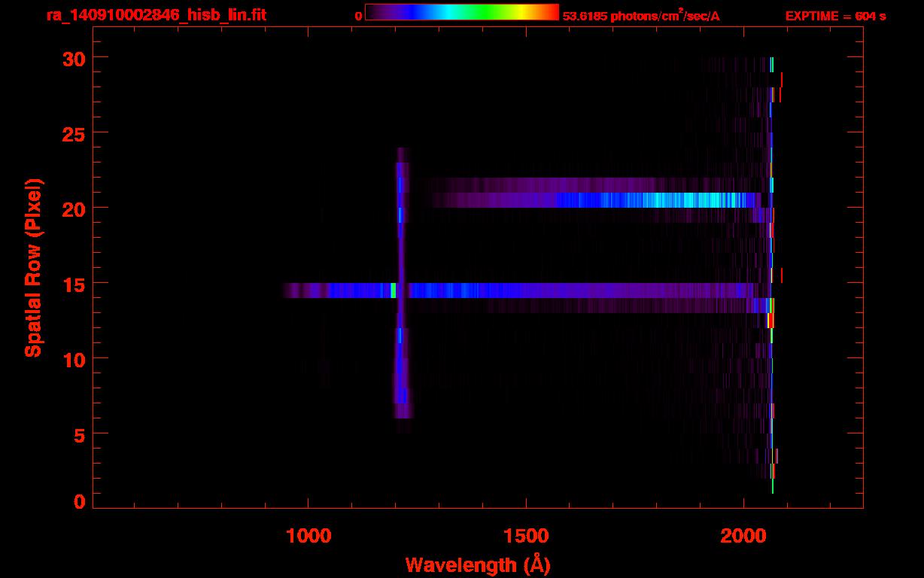Click the y-axis tick label 25

[x=72, y=133]
